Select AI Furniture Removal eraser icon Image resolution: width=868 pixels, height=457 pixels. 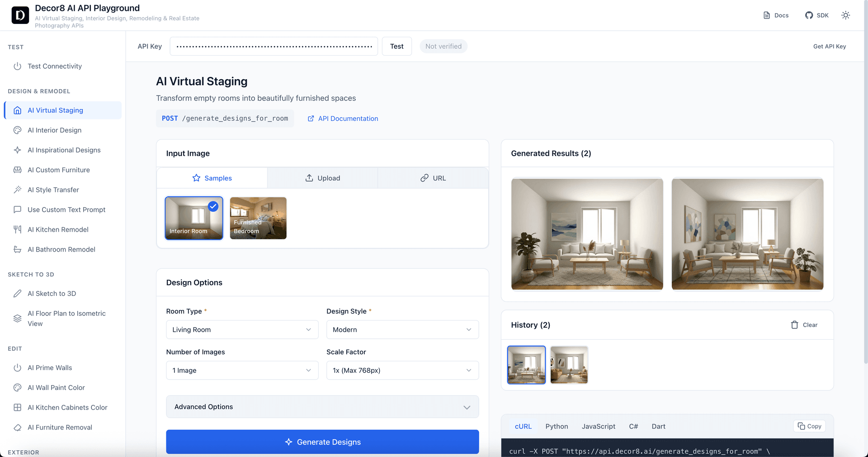click(18, 428)
